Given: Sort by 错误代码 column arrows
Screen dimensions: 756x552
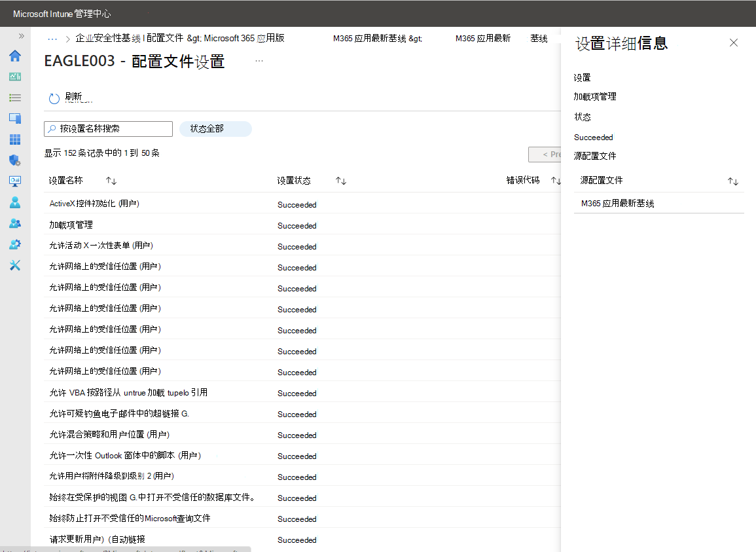Looking at the screenshot, I should pyautogui.click(x=556, y=181).
